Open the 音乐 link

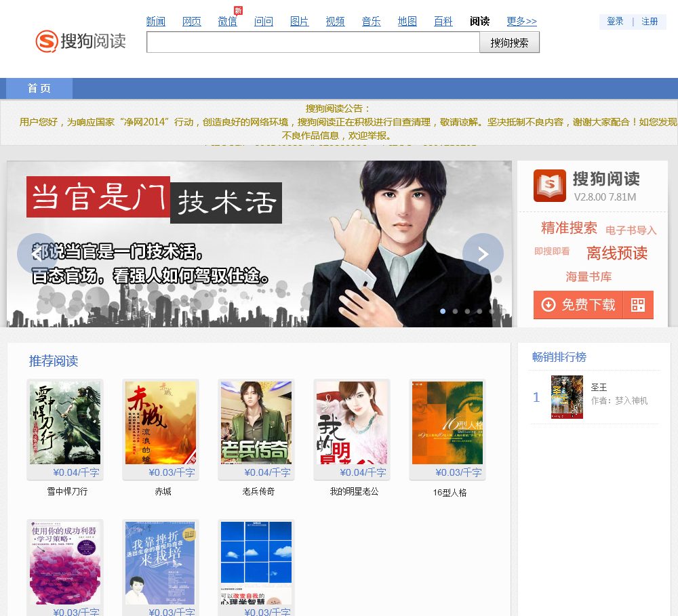pos(371,21)
